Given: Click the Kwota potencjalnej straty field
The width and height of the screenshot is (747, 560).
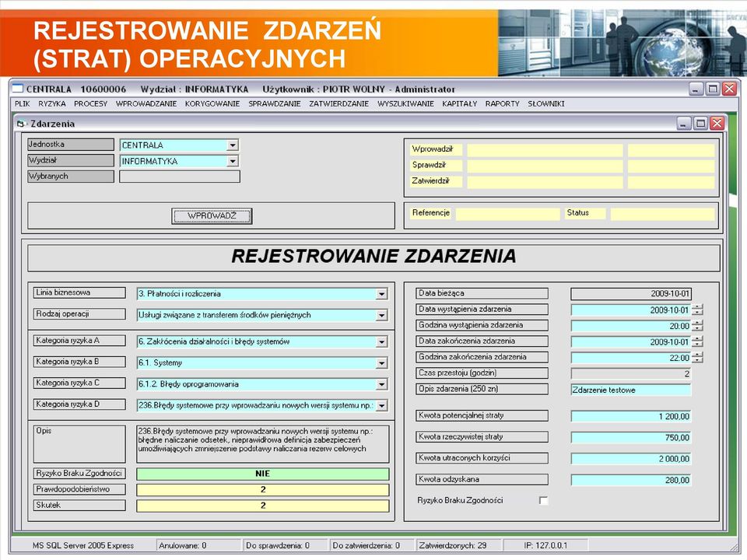Looking at the screenshot, I should point(631,416).
